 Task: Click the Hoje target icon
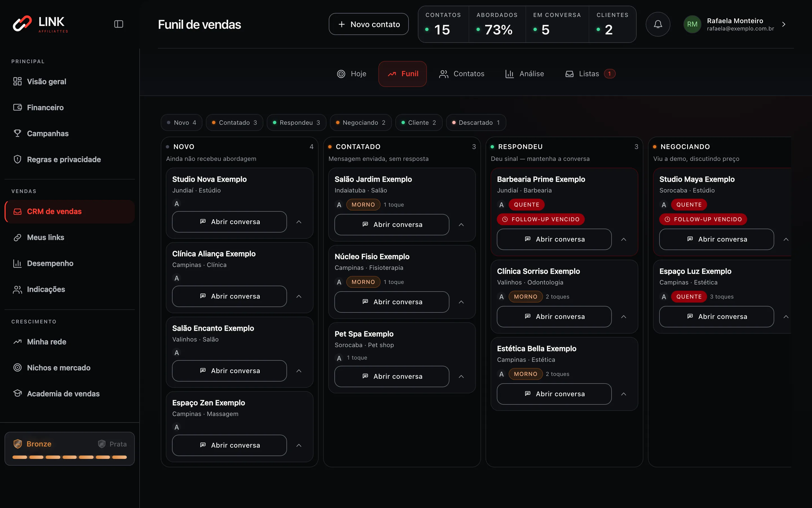[341, 74]
